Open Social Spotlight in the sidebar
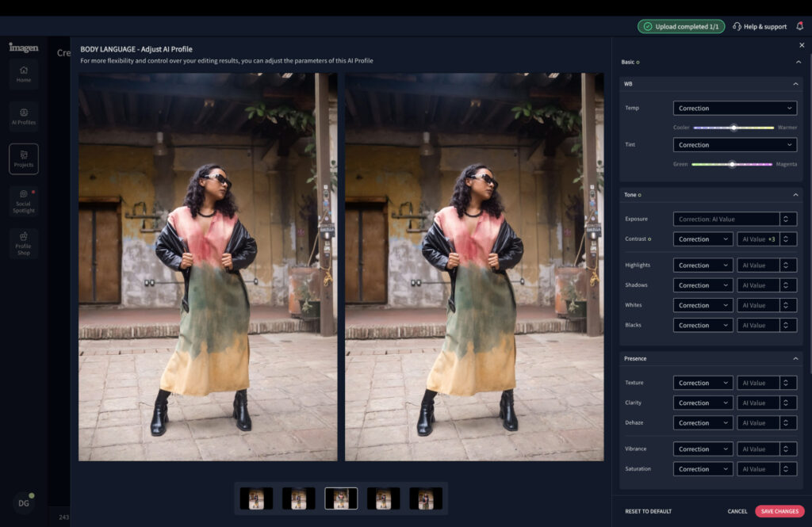This screenshot has width=812, height=527. [24, 201]
